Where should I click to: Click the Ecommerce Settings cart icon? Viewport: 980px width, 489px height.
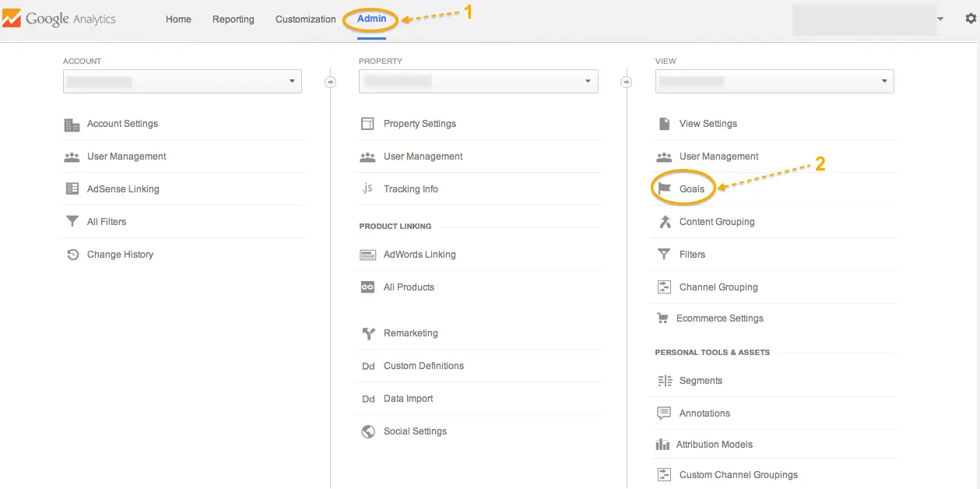[663, 318]
